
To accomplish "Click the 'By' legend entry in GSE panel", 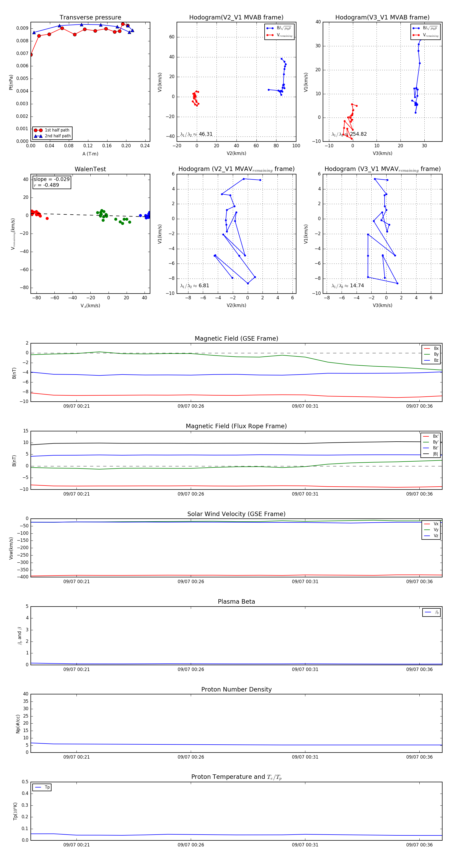I will [x=431, y=354].
